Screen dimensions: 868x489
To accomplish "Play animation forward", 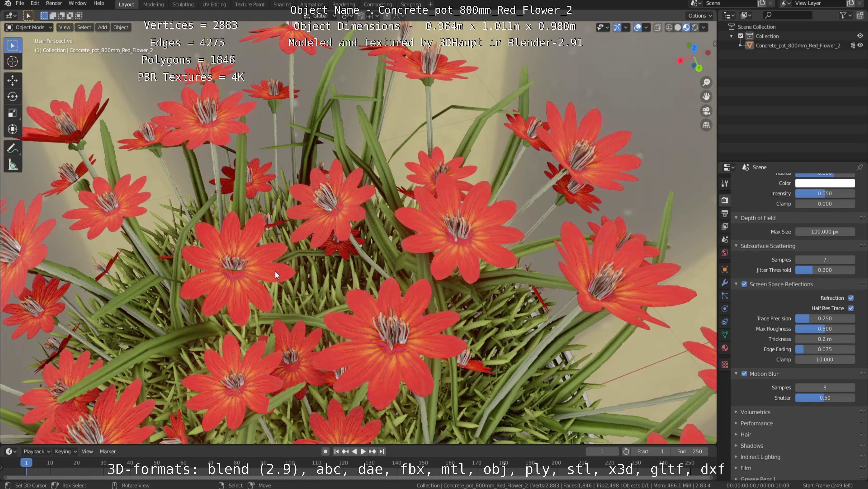I will [x=363, y=451].
